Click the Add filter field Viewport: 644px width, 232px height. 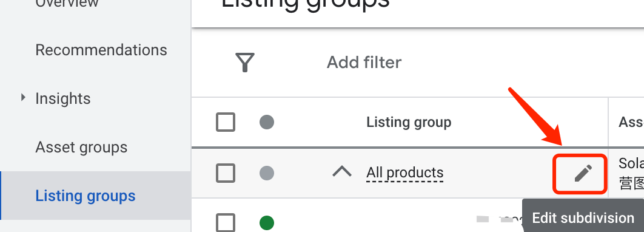364,63
